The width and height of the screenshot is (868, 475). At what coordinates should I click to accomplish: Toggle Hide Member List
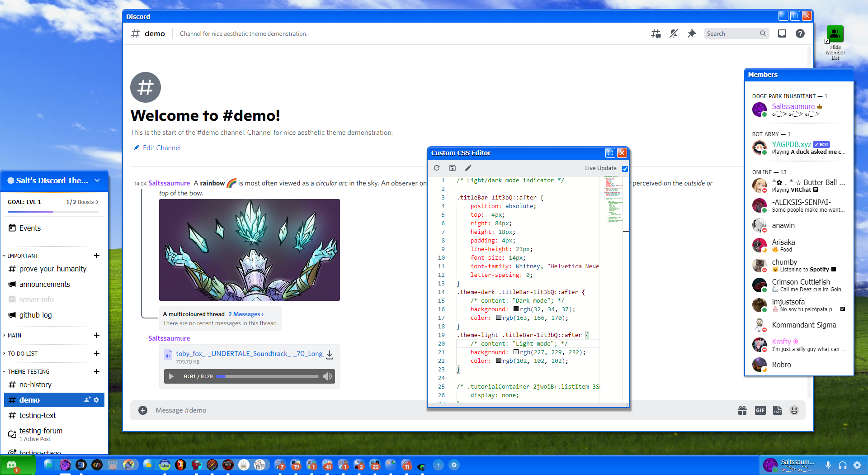(x=835, y=33)
